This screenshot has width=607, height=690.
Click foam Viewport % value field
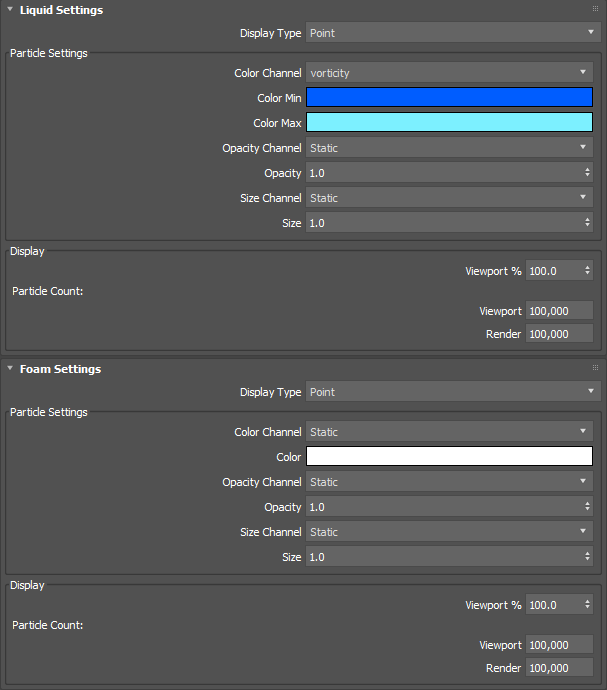click(x=552, y=605)
